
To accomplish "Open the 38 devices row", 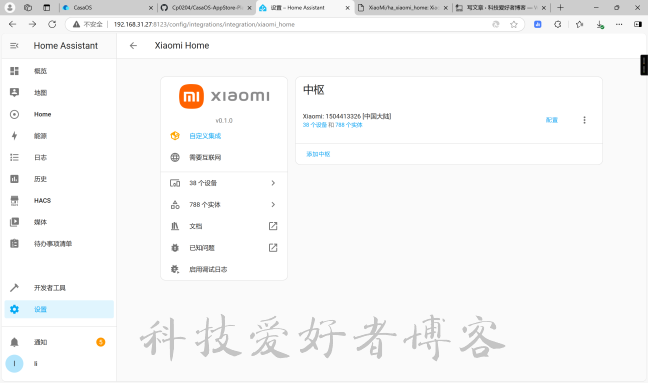I will (x=224, y=183).
